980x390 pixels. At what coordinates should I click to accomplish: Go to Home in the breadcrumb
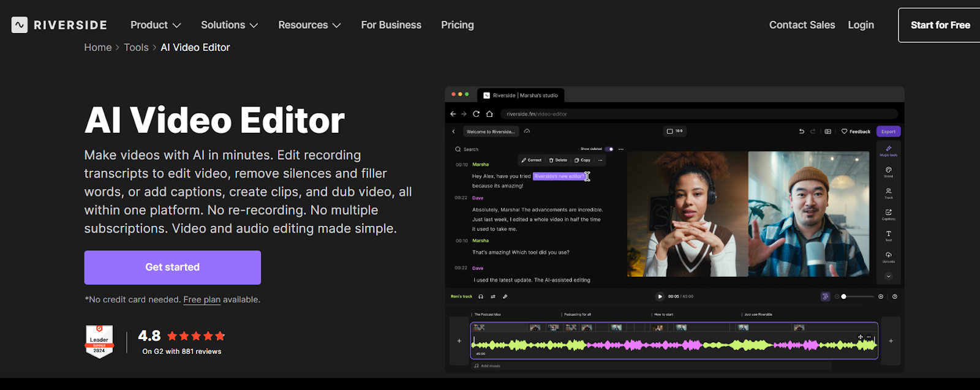tap(98, 47)
